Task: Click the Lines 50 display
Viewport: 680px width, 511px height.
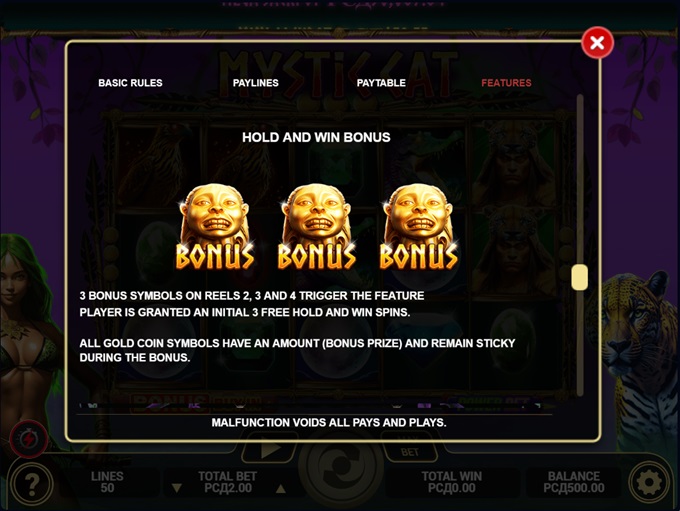Action: pos(107,482)
